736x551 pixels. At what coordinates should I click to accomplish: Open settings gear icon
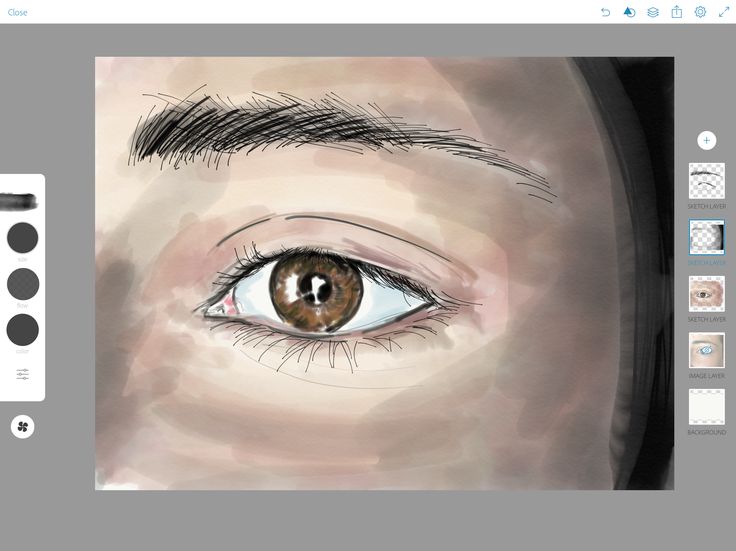[700, 12]
